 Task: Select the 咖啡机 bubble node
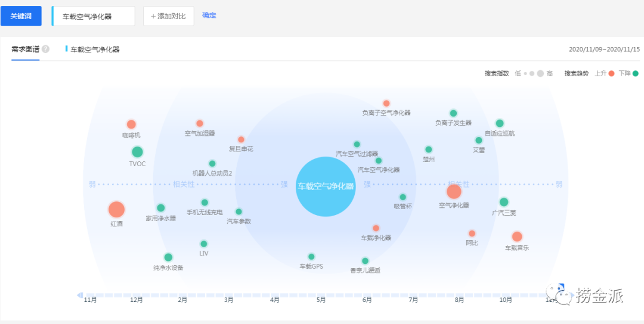point(131,124)
